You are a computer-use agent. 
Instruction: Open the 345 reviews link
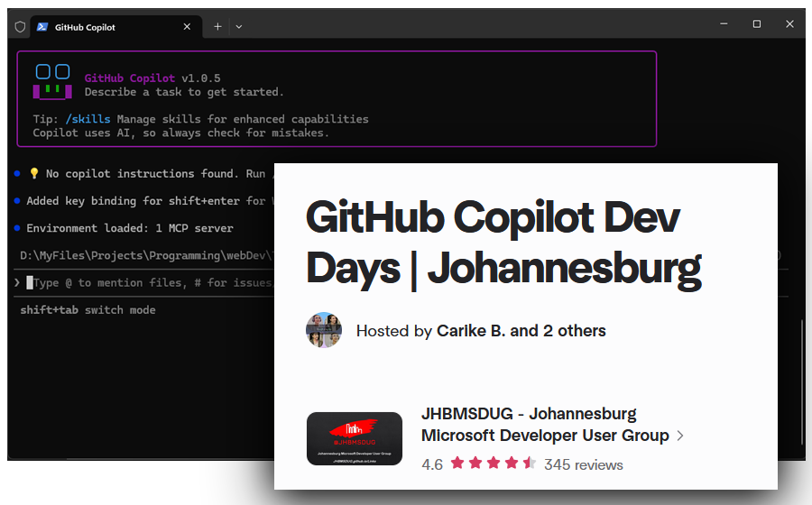(583, 464)
